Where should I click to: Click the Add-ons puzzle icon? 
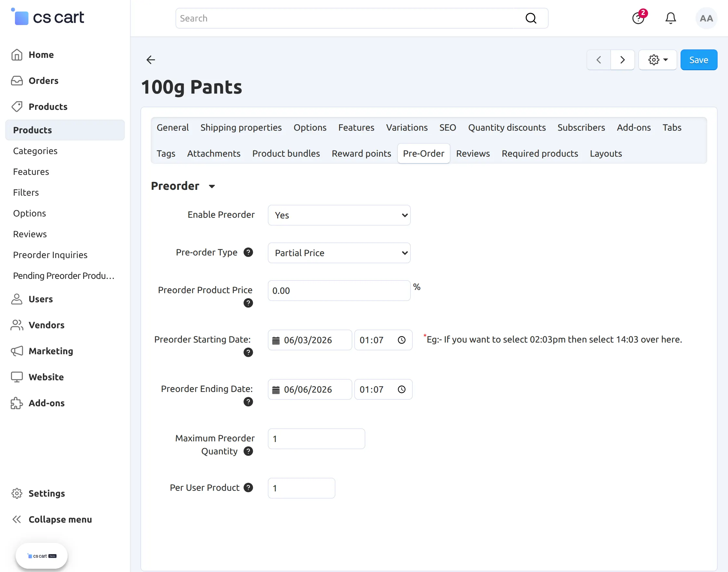[17, 403]
